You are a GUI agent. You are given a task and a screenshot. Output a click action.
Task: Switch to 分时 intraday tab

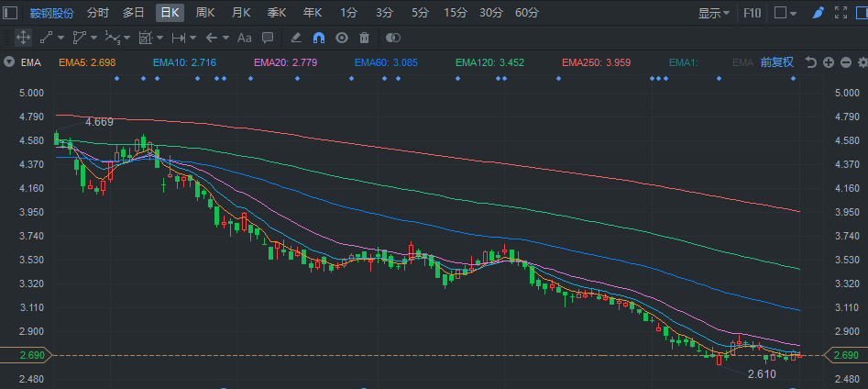(98, 12)
